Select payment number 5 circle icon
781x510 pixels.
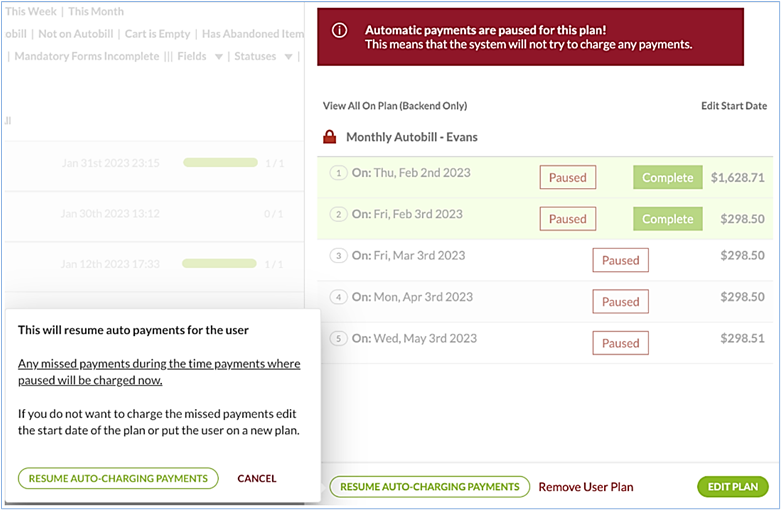338,339
